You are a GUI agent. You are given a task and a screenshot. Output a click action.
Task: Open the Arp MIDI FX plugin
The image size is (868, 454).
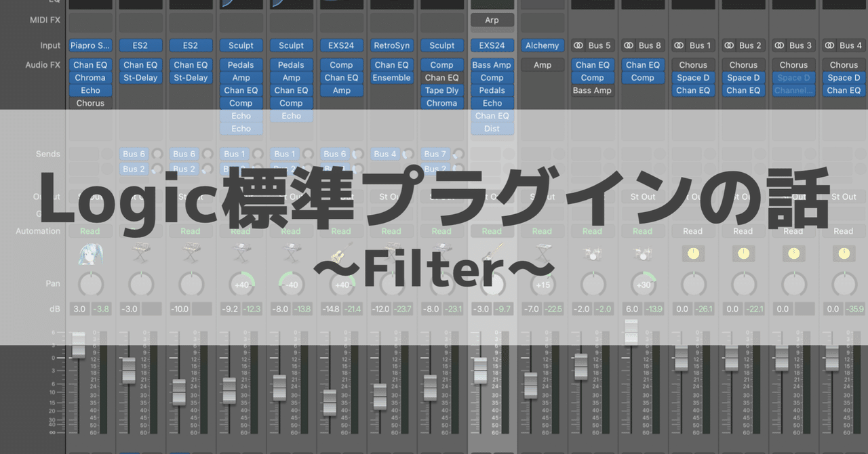coord(492,20)
